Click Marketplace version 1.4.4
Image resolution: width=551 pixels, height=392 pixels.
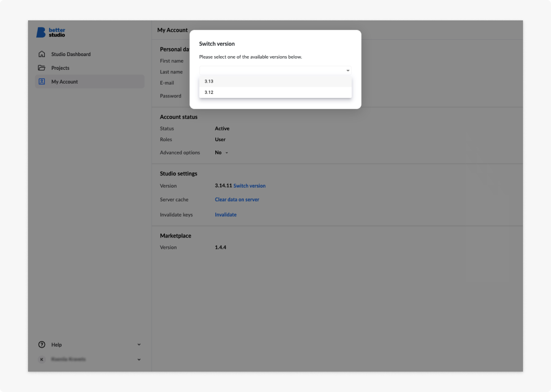point(220,247)
